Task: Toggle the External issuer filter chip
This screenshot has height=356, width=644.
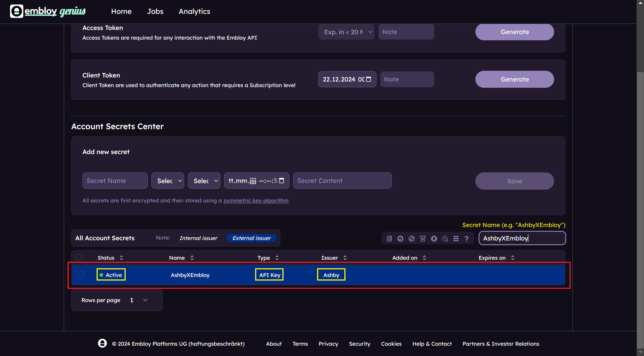Action: pyautogui.click(x=252, y=238)
